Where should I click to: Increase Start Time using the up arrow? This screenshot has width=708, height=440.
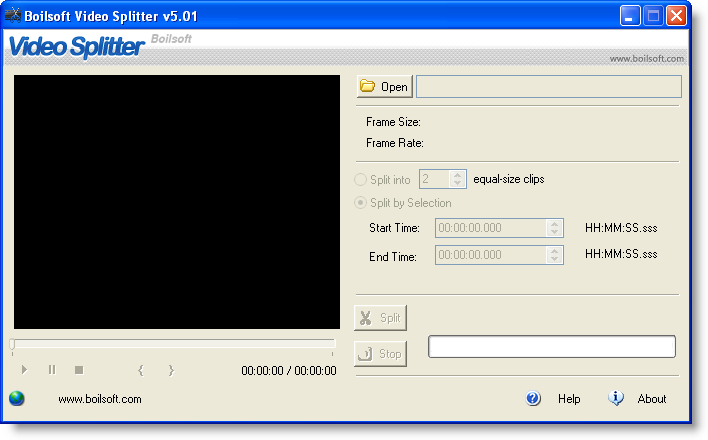pyautogui.click(x=554, y=224)
